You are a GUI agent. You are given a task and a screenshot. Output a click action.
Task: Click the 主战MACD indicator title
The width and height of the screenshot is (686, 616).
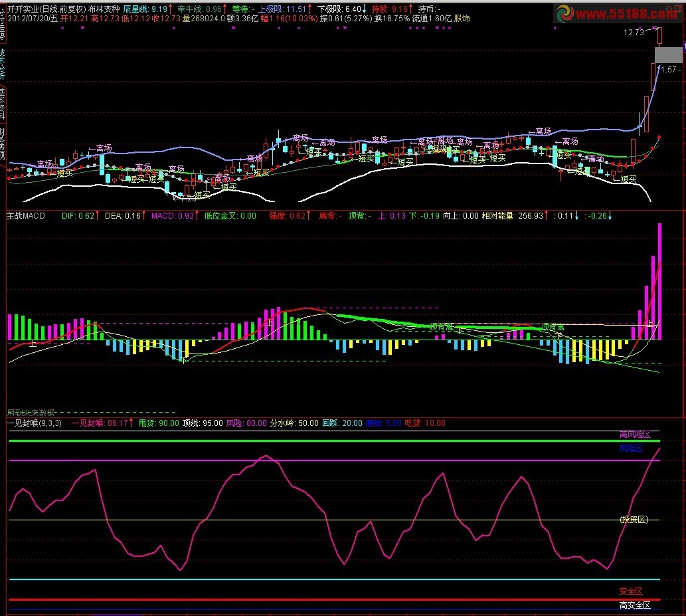26,216
